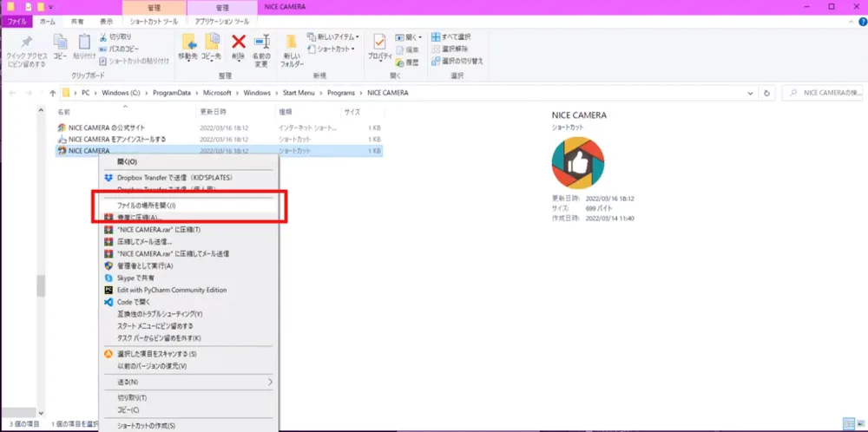The width and height of the screenshot is (868, 432).
Task: Create a folder with 新しいフォルダー
Action: pyautogui.click(x=292, y=51)
